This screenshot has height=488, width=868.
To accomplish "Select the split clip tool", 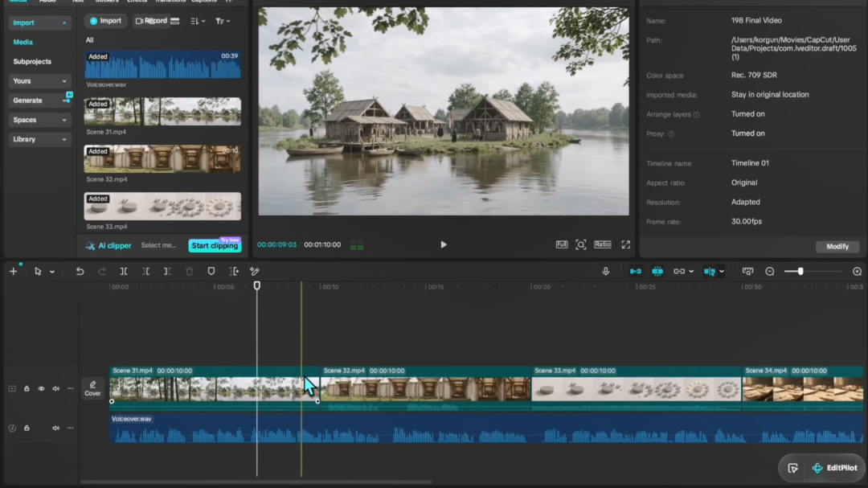I will click(124, 272).
